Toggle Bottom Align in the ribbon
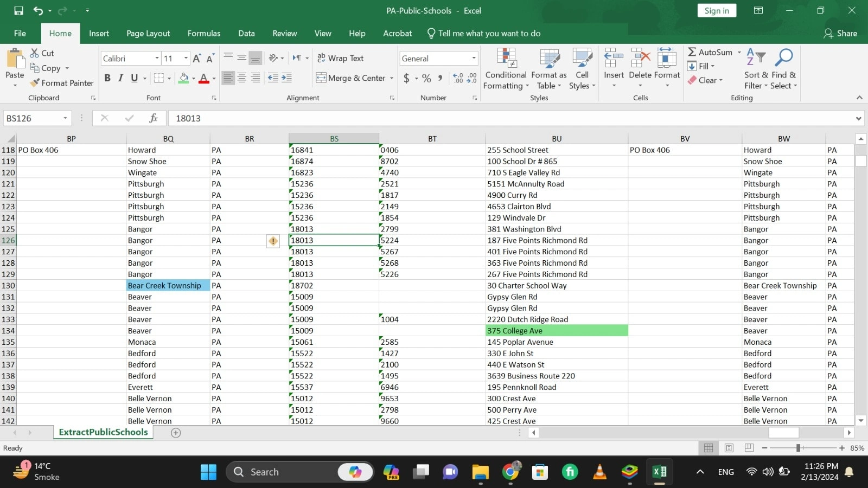This screenshot has width=868, height=488. [256, 58]
